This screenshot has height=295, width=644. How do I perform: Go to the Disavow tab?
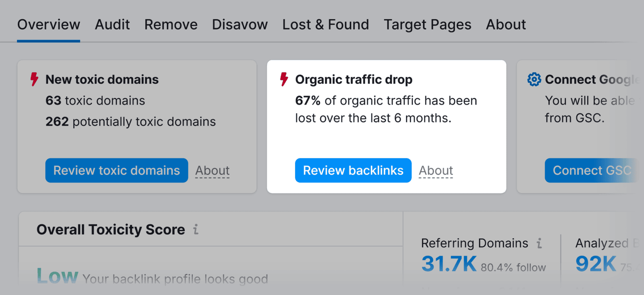tap(240, 25)
